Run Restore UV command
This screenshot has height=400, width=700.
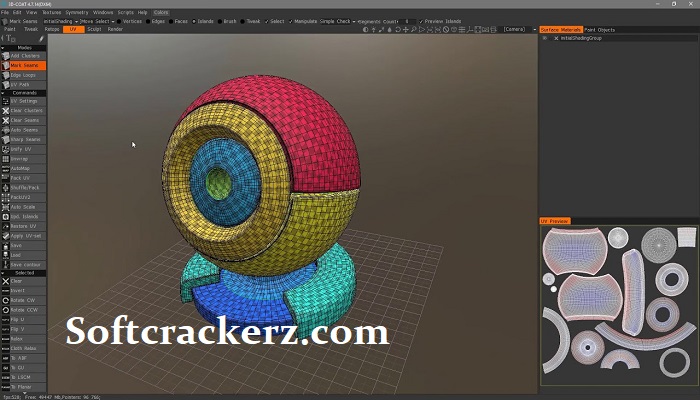(x=23, y=226)
